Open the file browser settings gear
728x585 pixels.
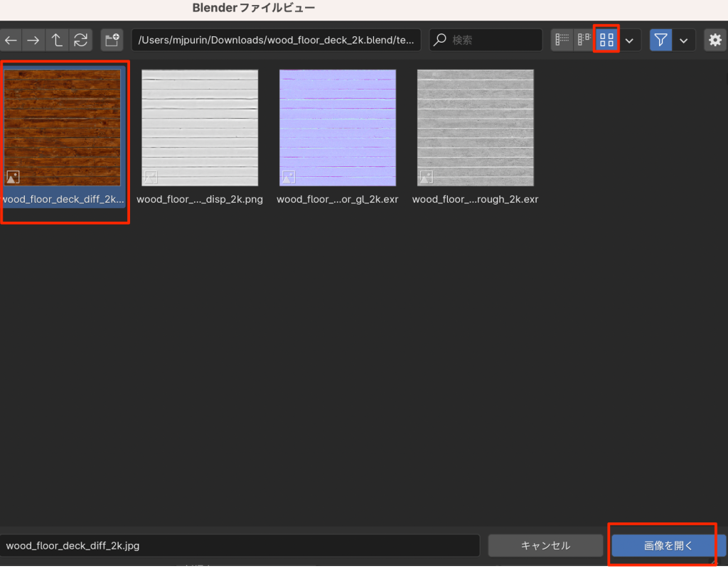pos(714,41)
